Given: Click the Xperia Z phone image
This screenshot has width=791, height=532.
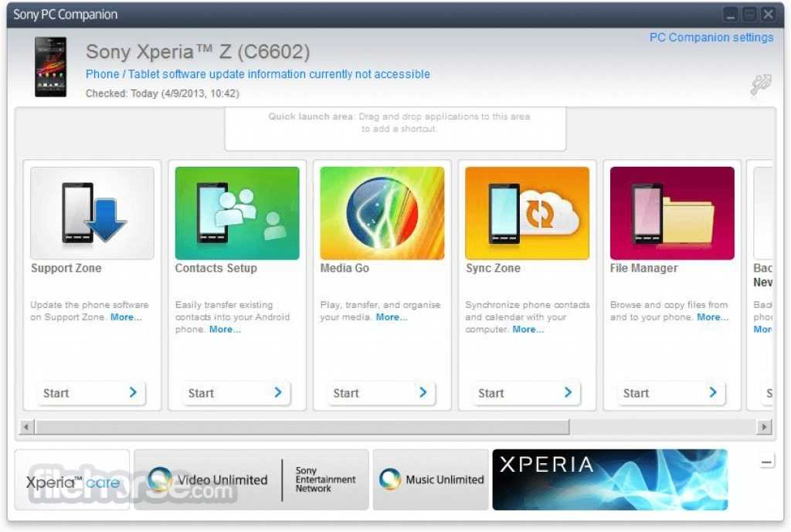Looking at the screenshot, I should pyautogui.click(x=51, y=66).
